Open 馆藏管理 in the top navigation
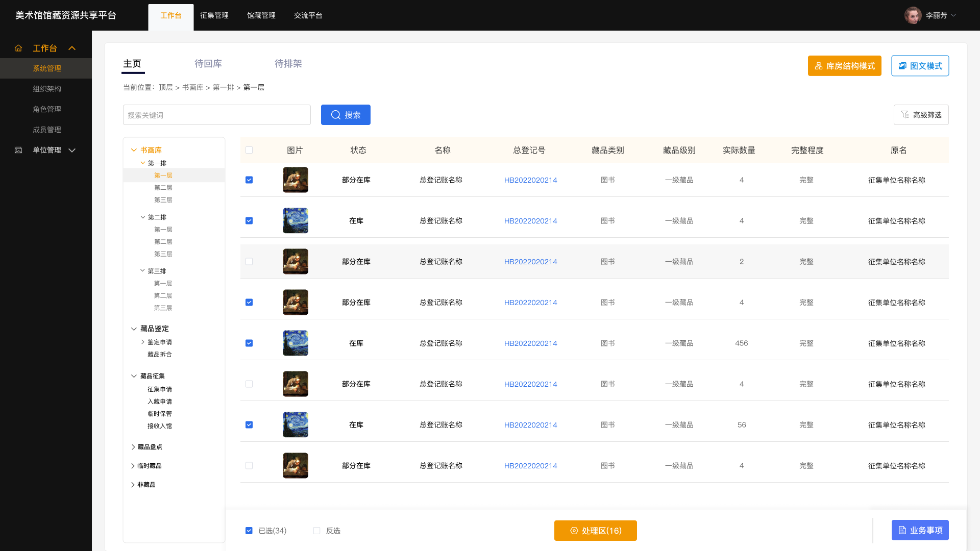The image size is (980, 551). click(261, 15)
